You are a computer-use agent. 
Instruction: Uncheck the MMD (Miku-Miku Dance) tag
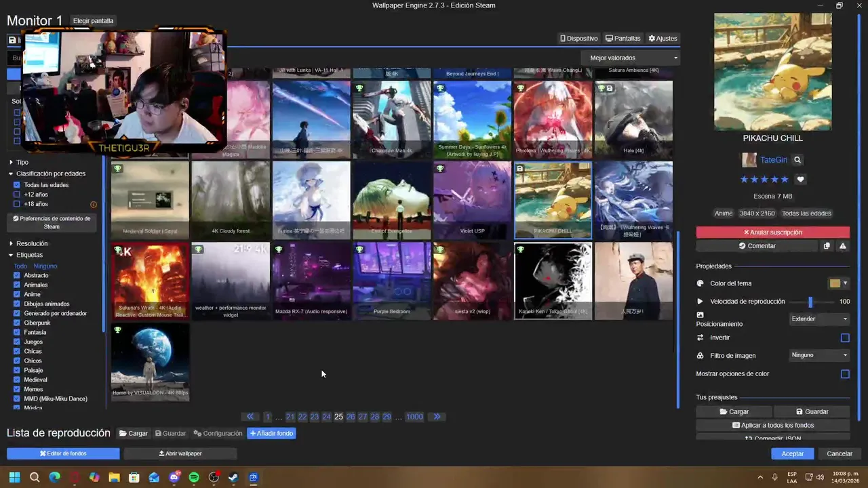[x=17, y=399]
